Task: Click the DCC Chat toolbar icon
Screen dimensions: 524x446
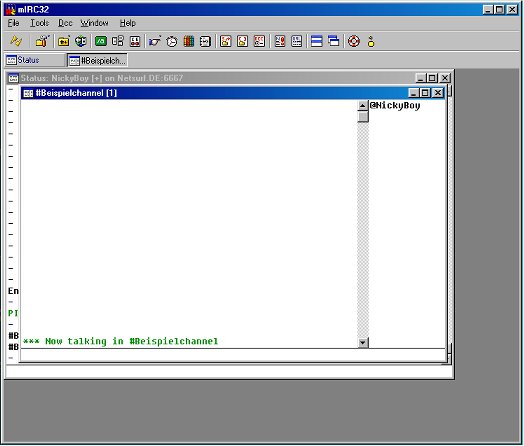Action: click(x=242, y=41)
